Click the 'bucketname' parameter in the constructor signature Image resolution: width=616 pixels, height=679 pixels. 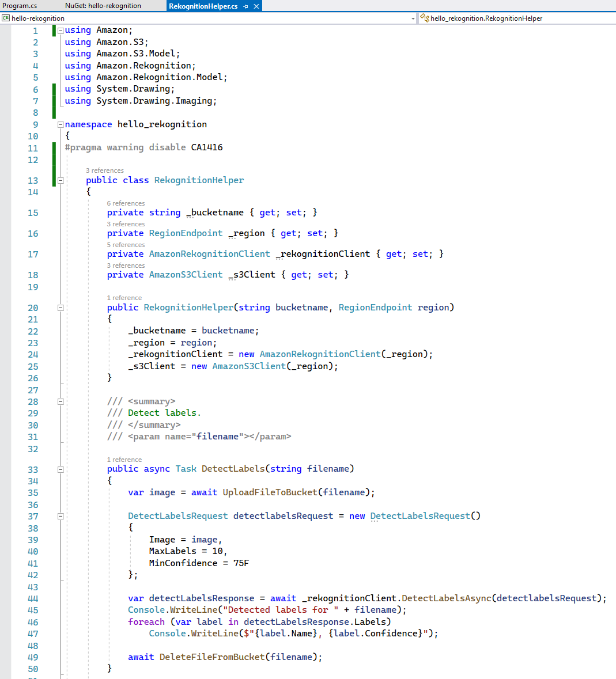click(302, 308)
